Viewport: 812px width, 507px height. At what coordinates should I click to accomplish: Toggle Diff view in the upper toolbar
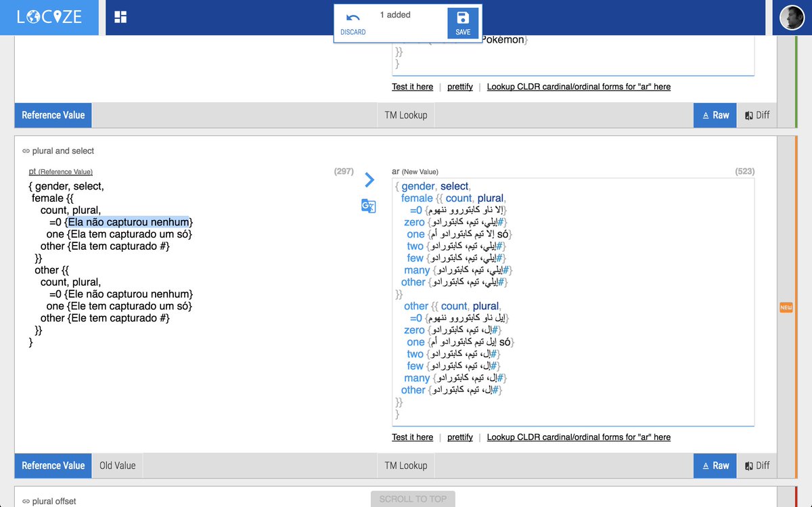(757, 115)
